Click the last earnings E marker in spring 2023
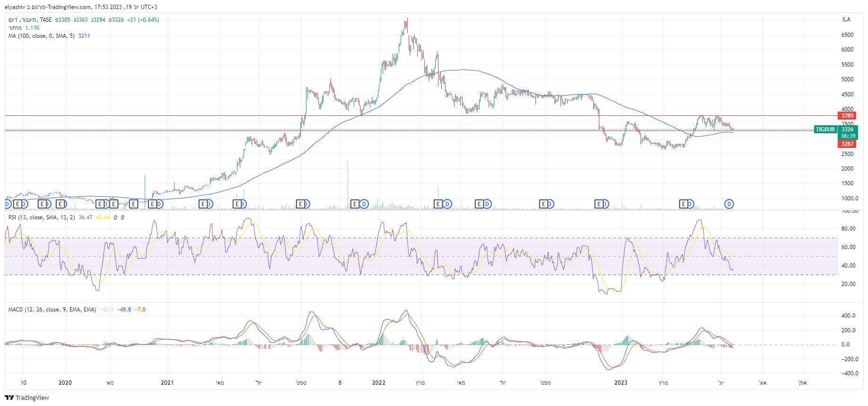Screen dimensions: 868x406 [x=684, y=204]
